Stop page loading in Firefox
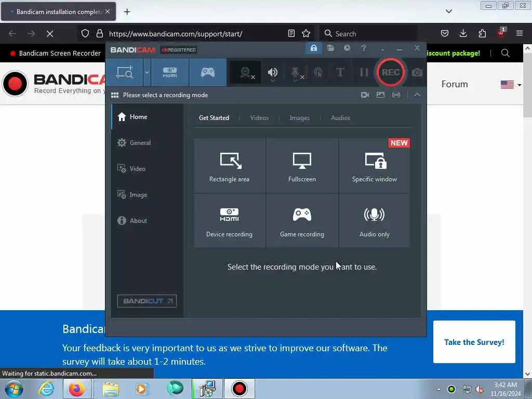Image resolution: width=532 pixels, height=399 pixels. click(50, 34)
